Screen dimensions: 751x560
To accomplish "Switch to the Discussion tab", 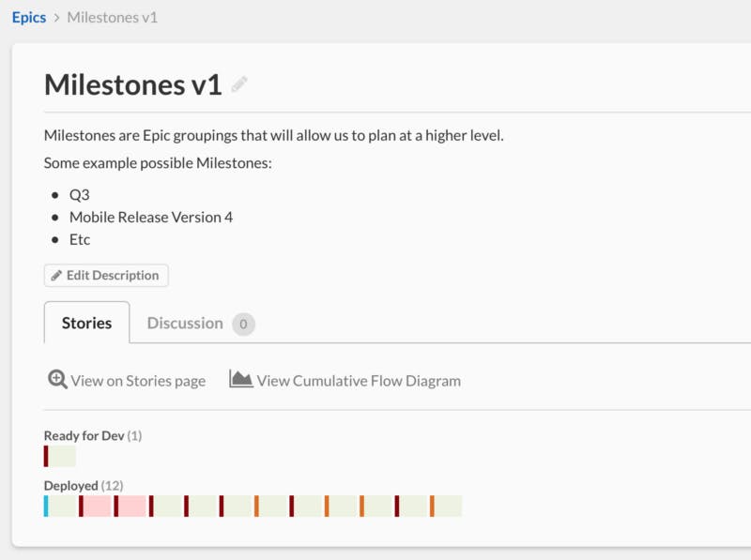I will click(186, 322).
